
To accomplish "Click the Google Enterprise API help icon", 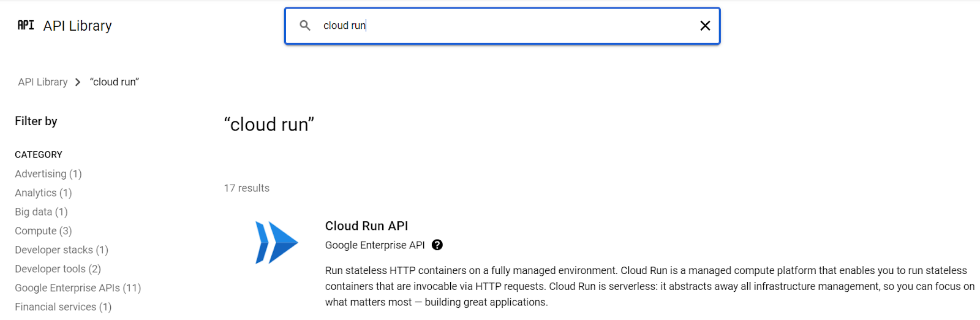I will 437,245.
